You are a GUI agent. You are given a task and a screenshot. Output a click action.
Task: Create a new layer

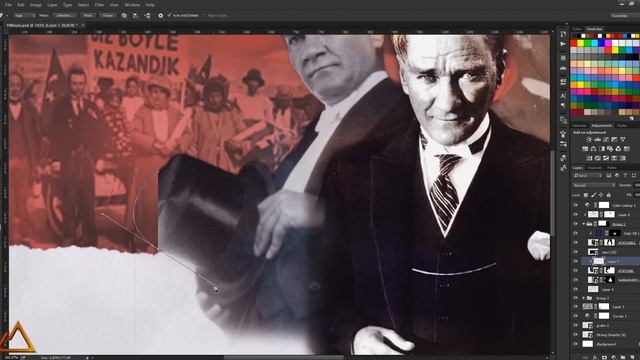632,357
